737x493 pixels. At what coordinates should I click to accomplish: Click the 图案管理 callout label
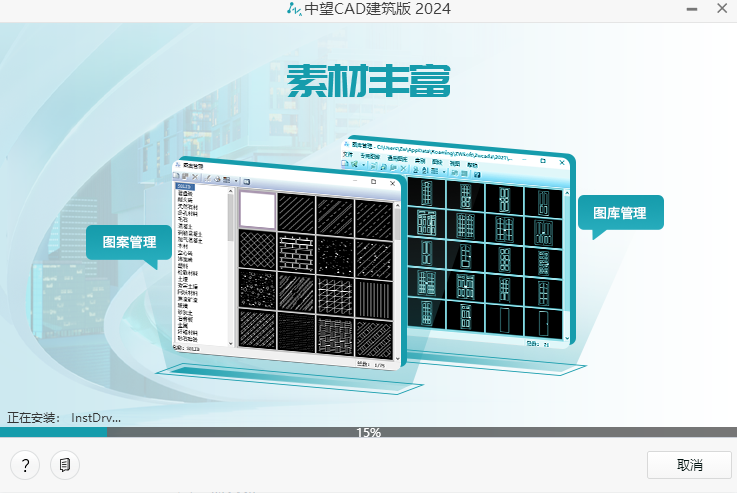[x=128, y=242]
